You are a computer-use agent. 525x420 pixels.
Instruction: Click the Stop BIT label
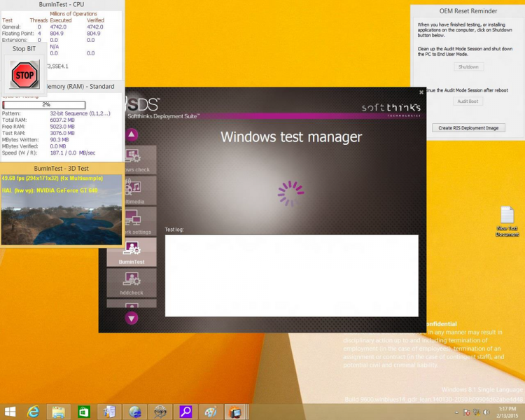pos(24,49)
